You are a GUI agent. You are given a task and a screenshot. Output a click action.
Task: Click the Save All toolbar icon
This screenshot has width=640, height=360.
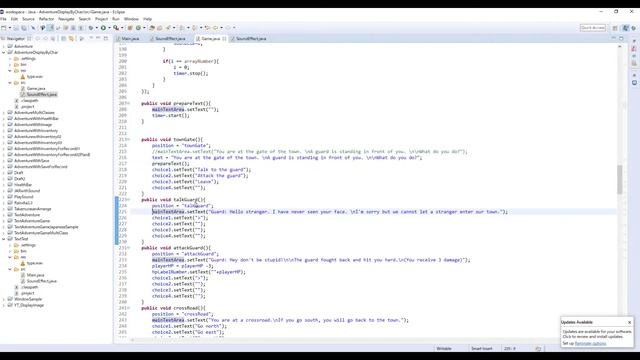(x=24, y=28)
